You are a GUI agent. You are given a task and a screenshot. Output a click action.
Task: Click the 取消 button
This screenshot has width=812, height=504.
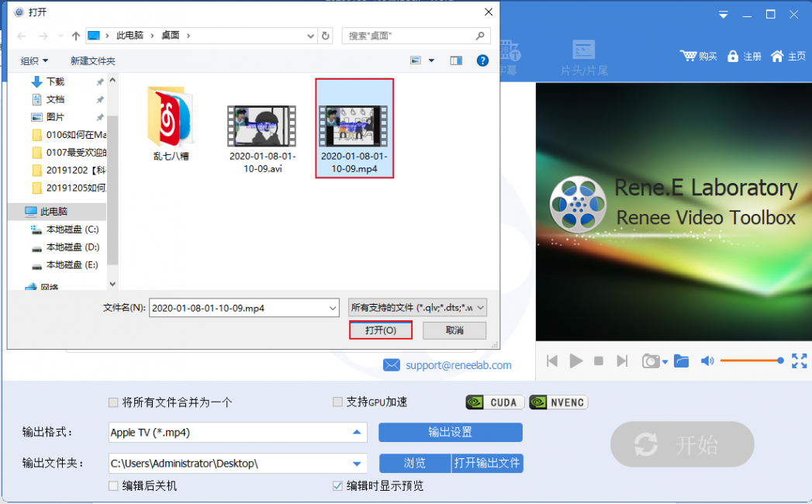[454, 330]
